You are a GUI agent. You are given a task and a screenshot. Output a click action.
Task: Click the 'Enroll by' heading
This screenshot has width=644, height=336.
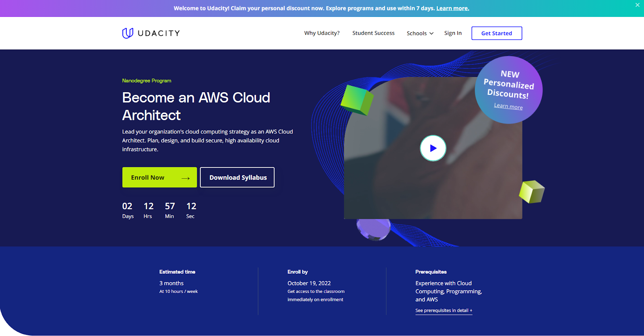coord(298,272)
